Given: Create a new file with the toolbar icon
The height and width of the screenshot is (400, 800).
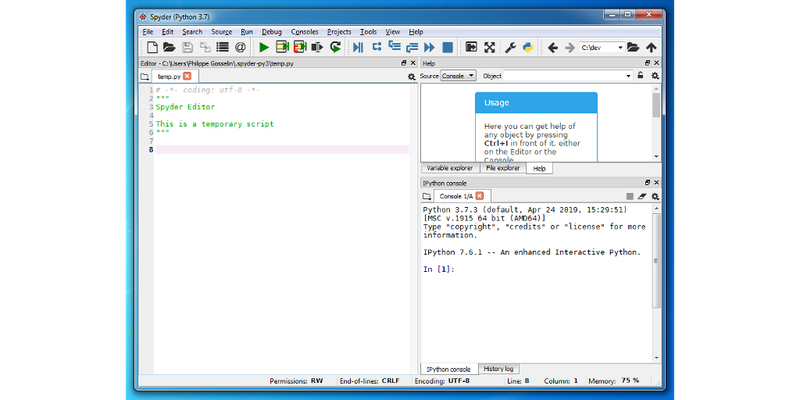Looking at the screenshot, I should tap(152, 47).
